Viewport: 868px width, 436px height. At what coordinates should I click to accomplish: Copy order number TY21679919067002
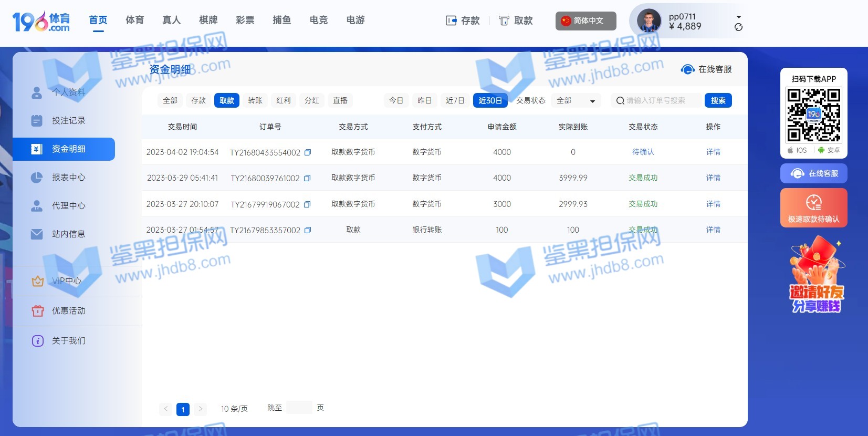point(307,204)
